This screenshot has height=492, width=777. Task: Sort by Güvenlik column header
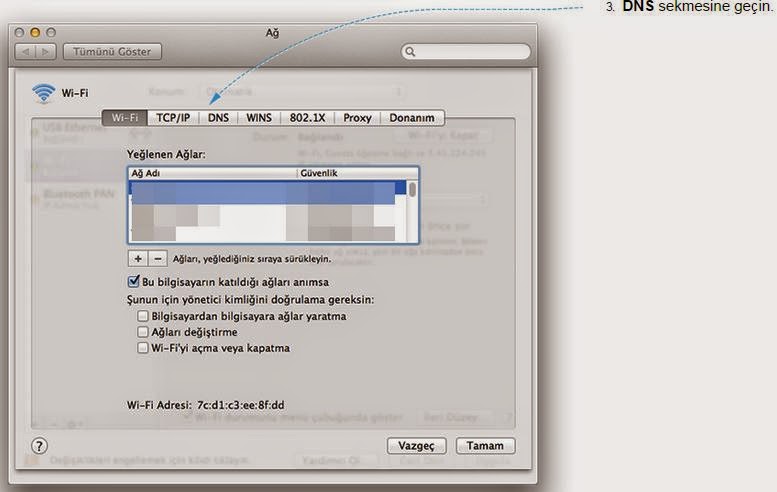tap(357, 173)
